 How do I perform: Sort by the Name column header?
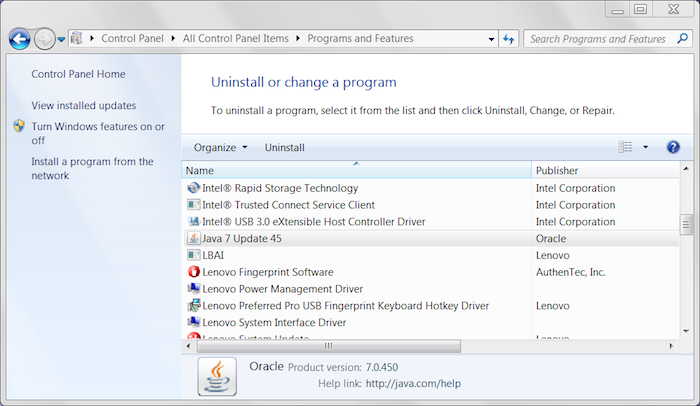tap(356, 171)
